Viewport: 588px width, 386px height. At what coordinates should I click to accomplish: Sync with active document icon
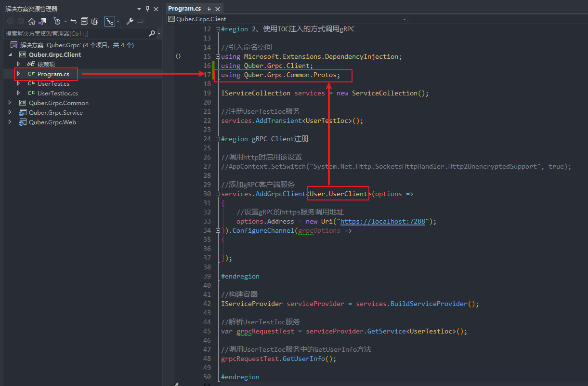tap(74, 21)
